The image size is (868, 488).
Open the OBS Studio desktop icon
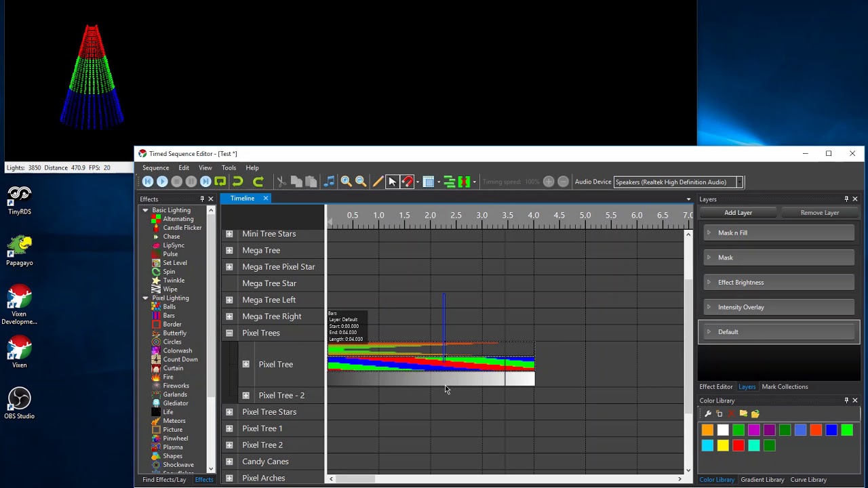[x=19, y=403]
